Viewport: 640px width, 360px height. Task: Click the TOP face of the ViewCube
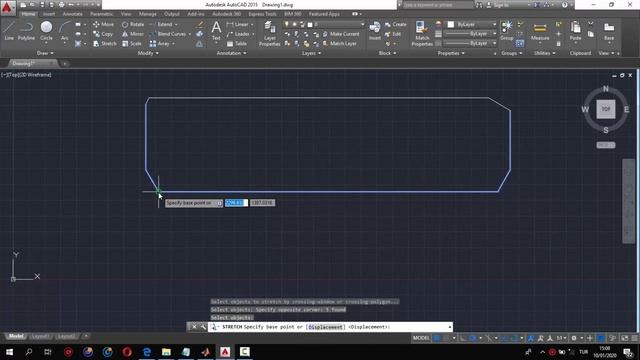pyautogui.click(x=606, y=109)
